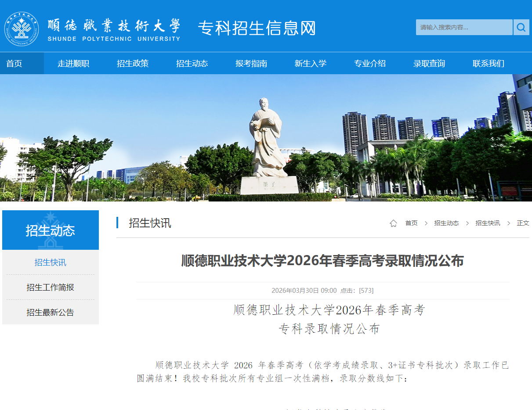532x410 pixels.
Task: Click 正文 at the breadcrumb's end
Action: coord(523,223)
